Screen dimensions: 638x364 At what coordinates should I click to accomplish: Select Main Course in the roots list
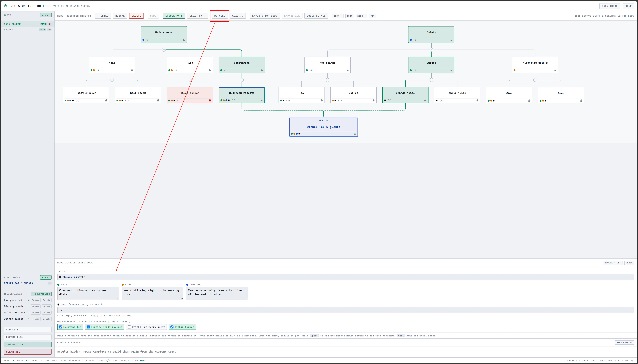pyautogui.click(x=28, y=24)
